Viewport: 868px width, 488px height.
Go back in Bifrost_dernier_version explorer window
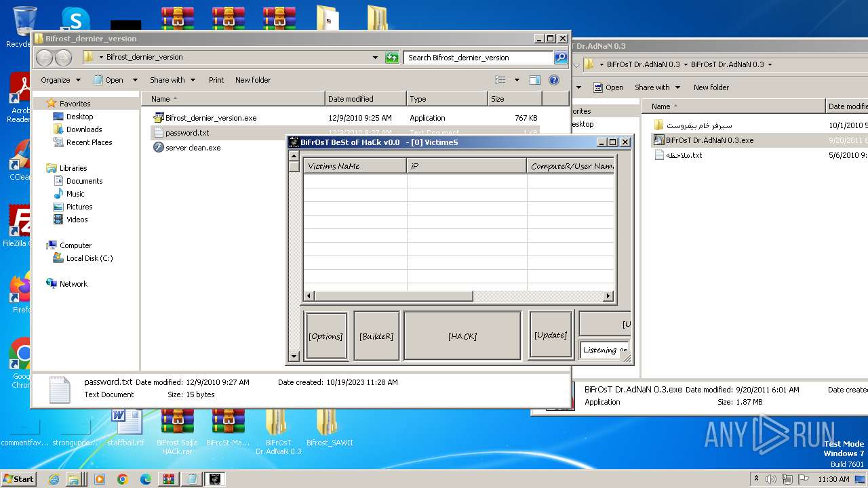(x=44, y=58)
